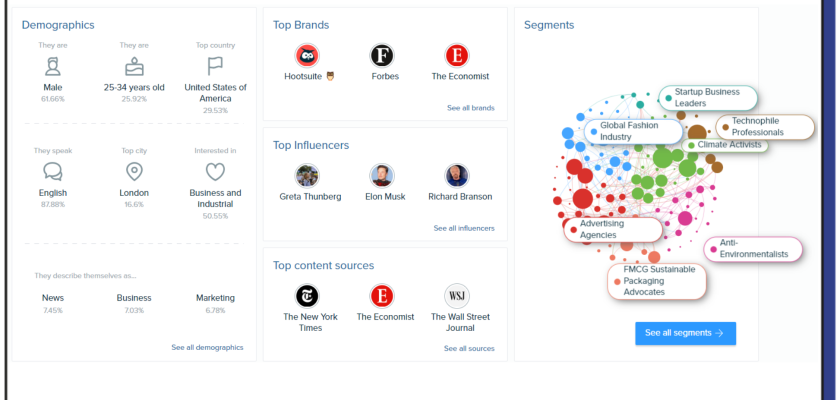
Task: Click Richard Branson's avatar
Action: point(456,176)
